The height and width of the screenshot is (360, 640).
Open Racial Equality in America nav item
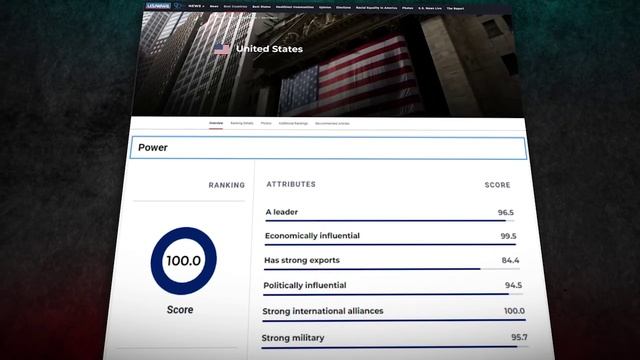tap(376, 8)
